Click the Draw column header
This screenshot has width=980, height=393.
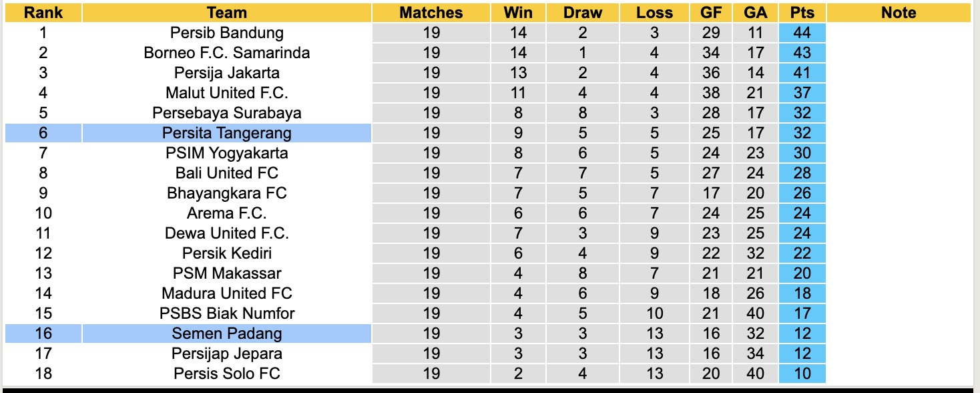tap(582, 13)
